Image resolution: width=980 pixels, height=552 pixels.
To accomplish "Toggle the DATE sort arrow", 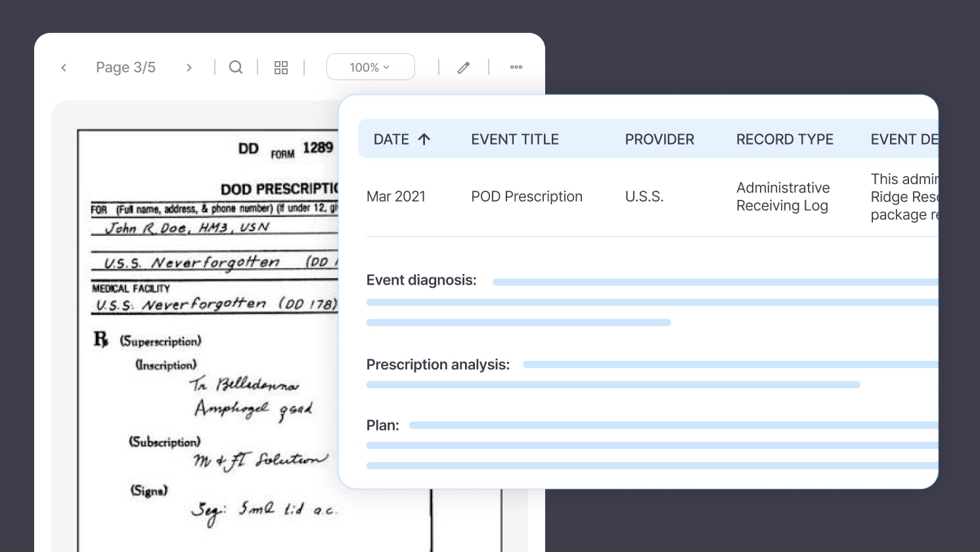I will click(424, 139).
